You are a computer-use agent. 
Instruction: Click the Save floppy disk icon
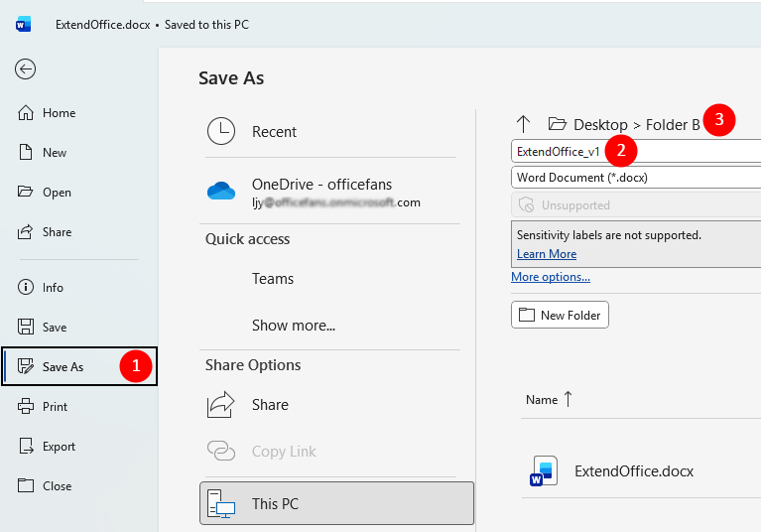[26, 327]
